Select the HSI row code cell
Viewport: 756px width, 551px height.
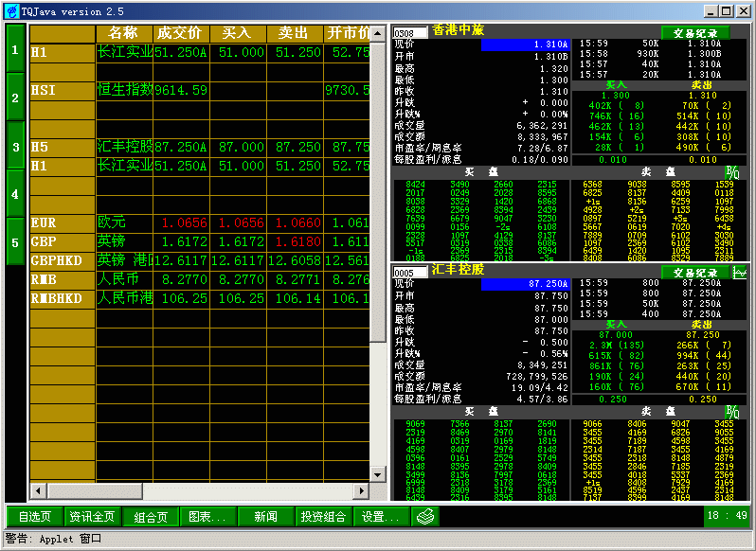tap(63, 90)
